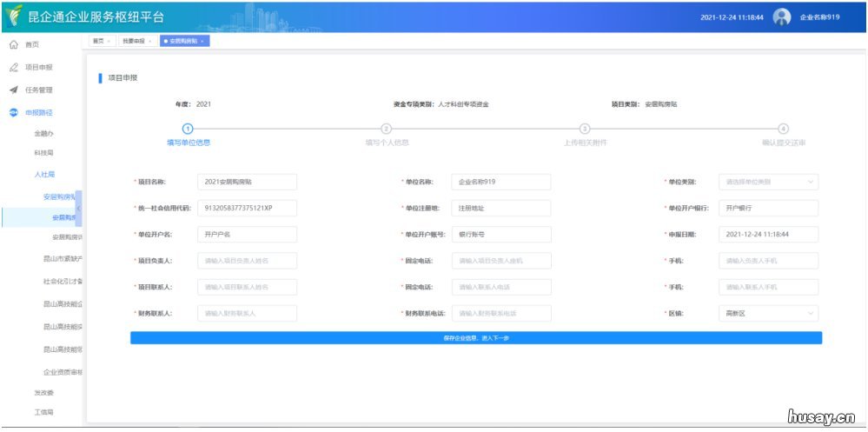Screen dimensions: 868x432
Task: Switch to the 首页 tab
Action: 98,41
